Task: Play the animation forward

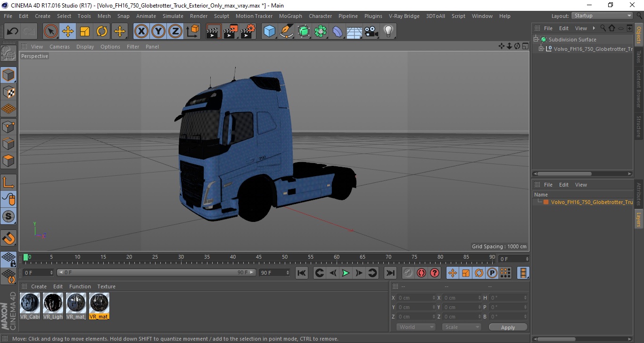Action: coord(346,273)
